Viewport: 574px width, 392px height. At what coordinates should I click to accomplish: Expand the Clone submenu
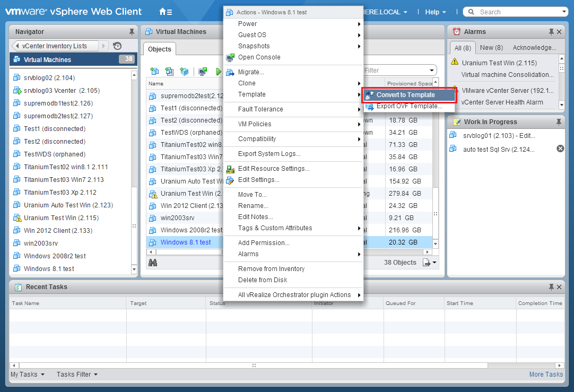pos(293,83)
